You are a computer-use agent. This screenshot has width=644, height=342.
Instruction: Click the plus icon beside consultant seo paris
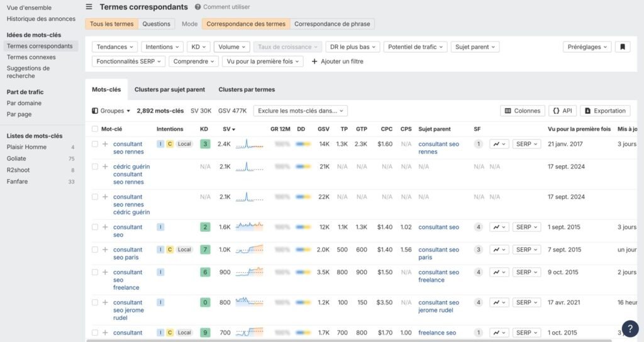(105, 250)
